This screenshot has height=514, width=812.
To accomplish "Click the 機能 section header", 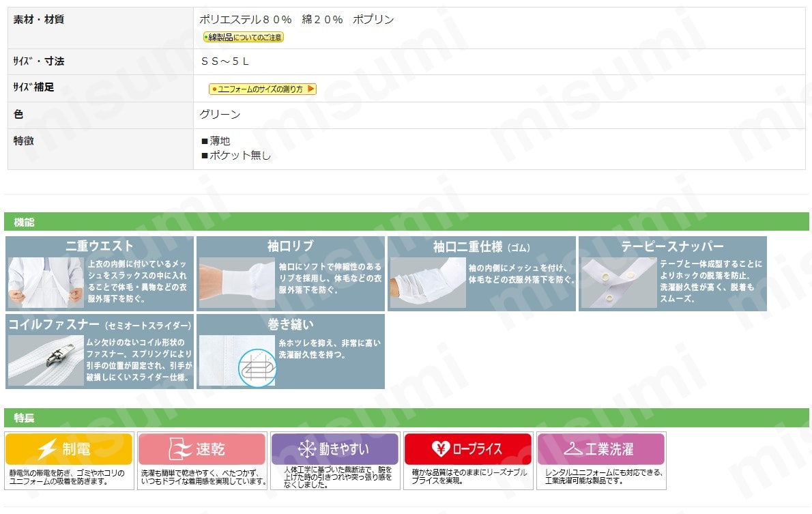I will [407, 222].
